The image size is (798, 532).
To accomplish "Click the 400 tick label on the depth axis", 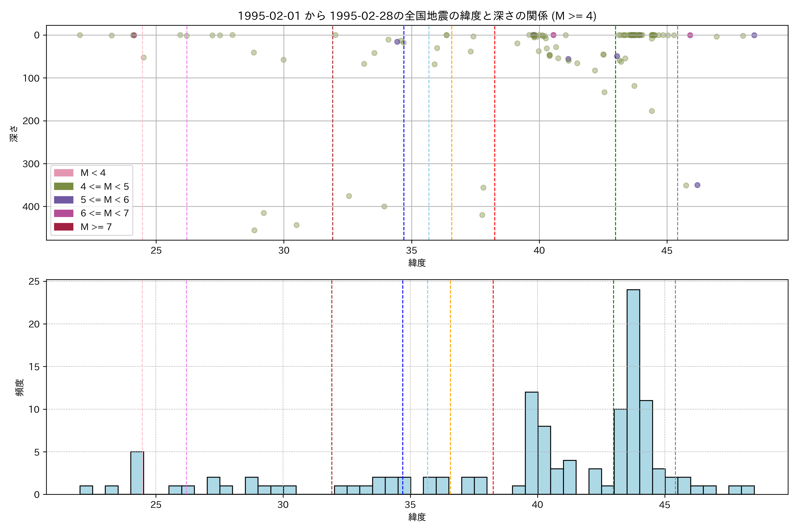I will click(x=31, y=207).
